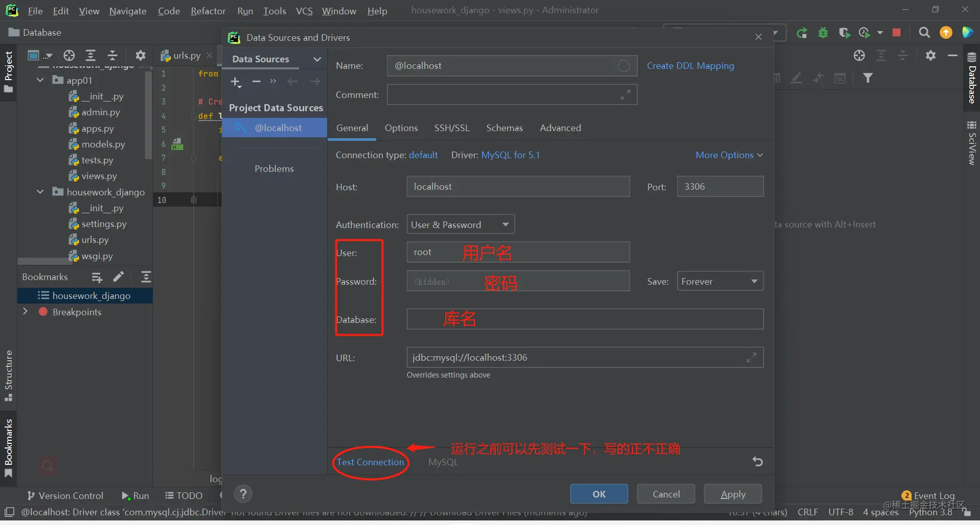The height and width of the screenshot is (525, 980).
Task: Open dialog help with the question mark
Action: pyautogui.click(x=243, y=494)
